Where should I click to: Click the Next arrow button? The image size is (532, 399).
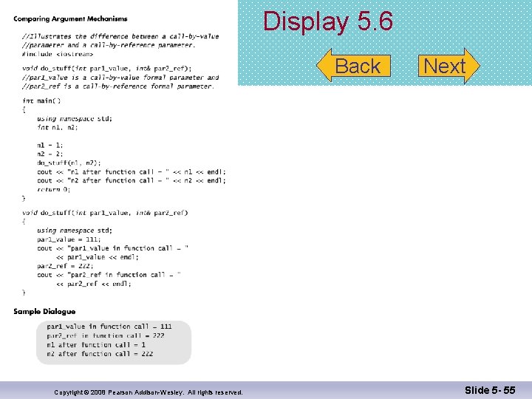[x=449, y=66]
